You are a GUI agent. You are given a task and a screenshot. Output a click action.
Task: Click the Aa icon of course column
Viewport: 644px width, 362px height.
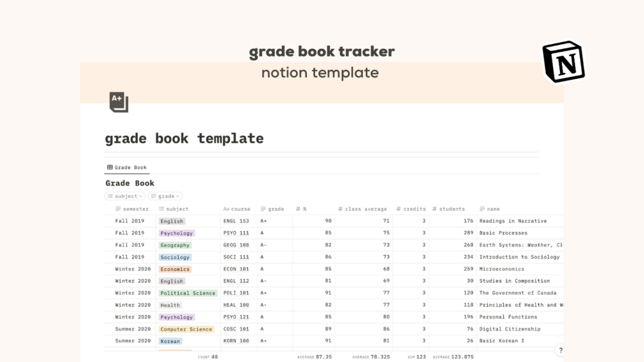pos(226,209)
